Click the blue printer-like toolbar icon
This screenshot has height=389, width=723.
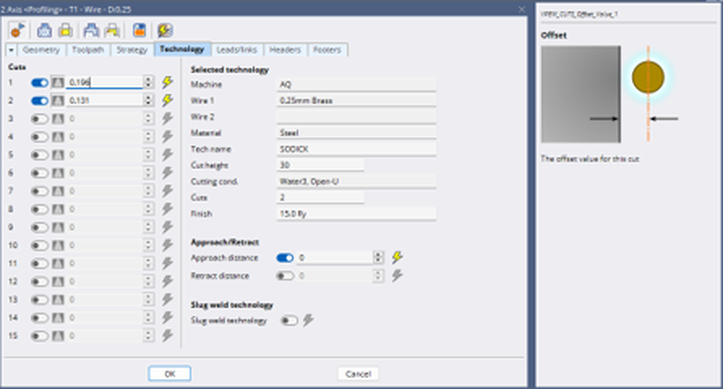44,30
